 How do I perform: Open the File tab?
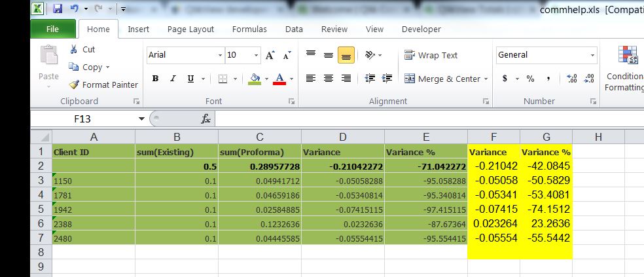point(52,29)
